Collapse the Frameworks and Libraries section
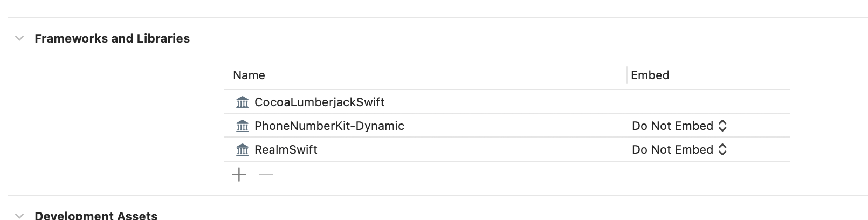This screenshot has width=868, height=220. [x=19, y=38]
